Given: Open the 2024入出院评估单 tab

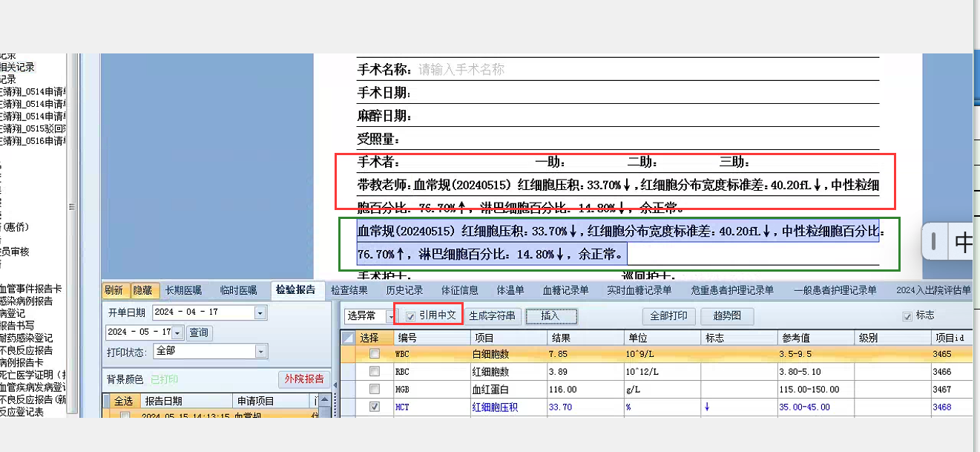Looking at the screenshot, I should coord(933,290).
